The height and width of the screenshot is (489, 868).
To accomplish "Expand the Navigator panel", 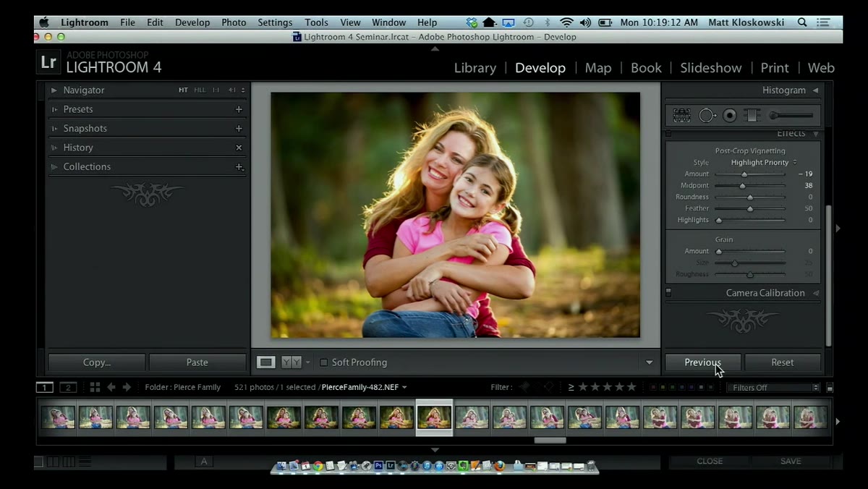I will pos(54,90).
